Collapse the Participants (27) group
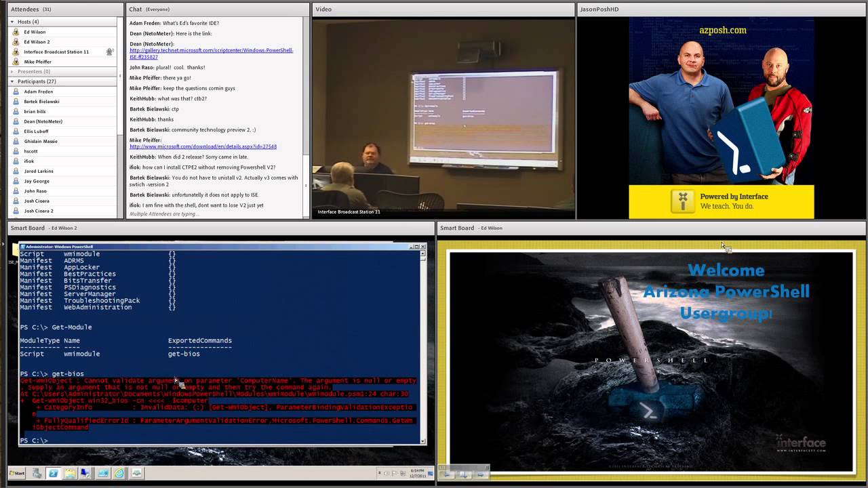Viewport: 868px width, 488px height. [12, 81]
